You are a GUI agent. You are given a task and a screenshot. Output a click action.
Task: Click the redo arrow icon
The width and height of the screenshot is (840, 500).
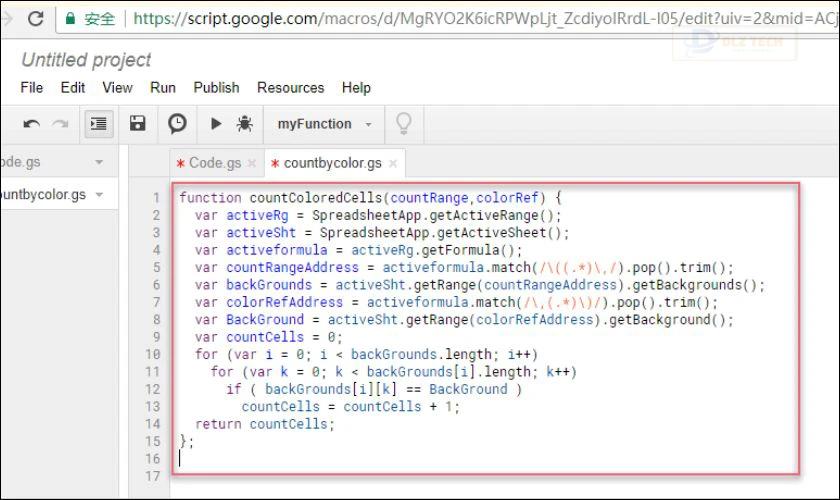[x=60, y=124]
